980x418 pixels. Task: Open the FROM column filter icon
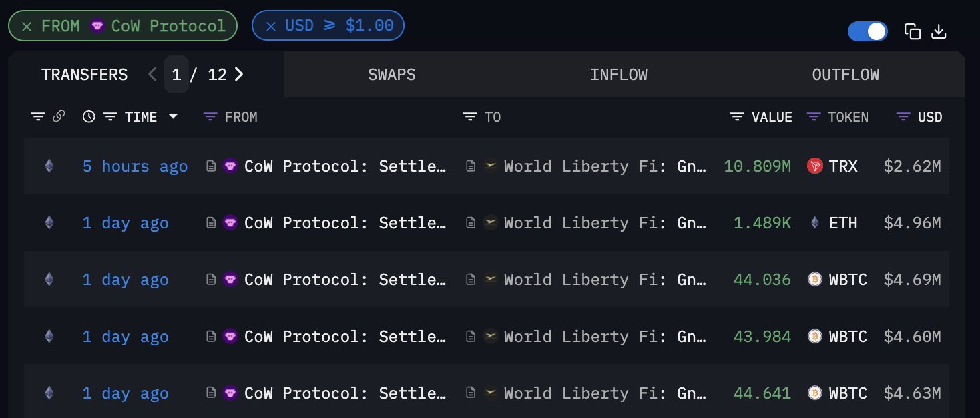click(x=210, y=117)
